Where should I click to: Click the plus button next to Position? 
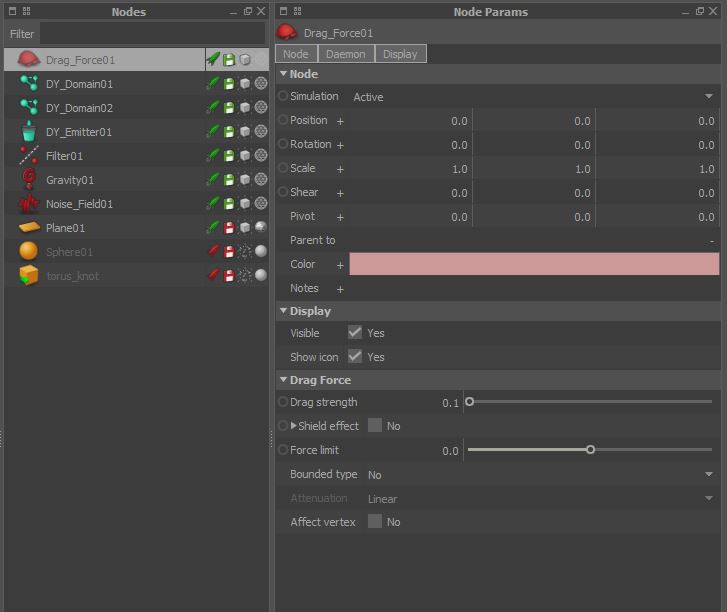[x=340, y=121]
